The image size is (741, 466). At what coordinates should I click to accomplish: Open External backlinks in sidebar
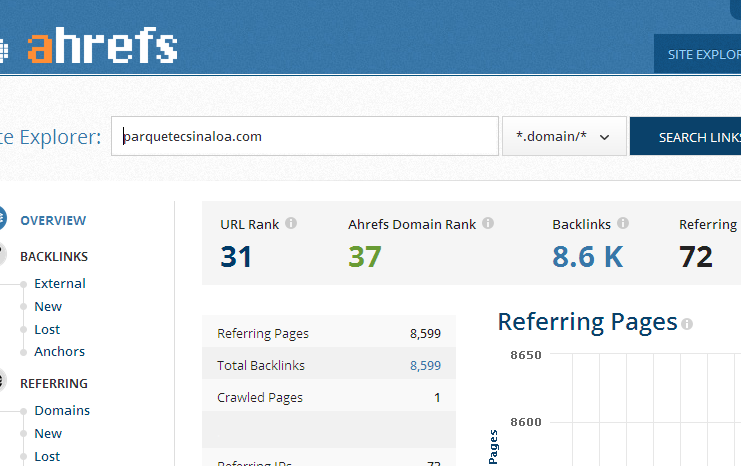[x=60, y=284]
